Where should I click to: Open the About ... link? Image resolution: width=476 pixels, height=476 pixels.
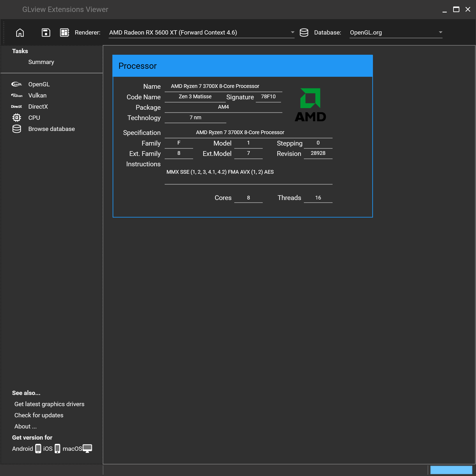pos(25,426)
